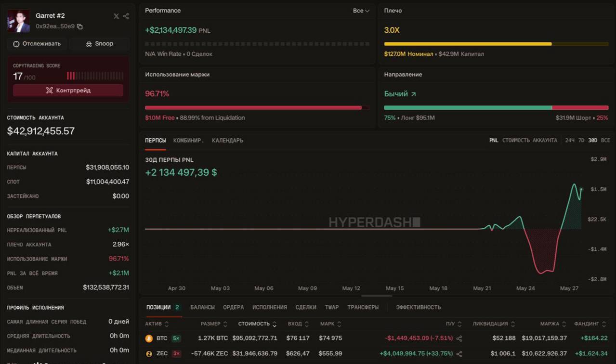The height and width of the screenshot is (364, 616).
Task: Click the ZEC margin $10,622,926.37
Action: click(544, 354)
